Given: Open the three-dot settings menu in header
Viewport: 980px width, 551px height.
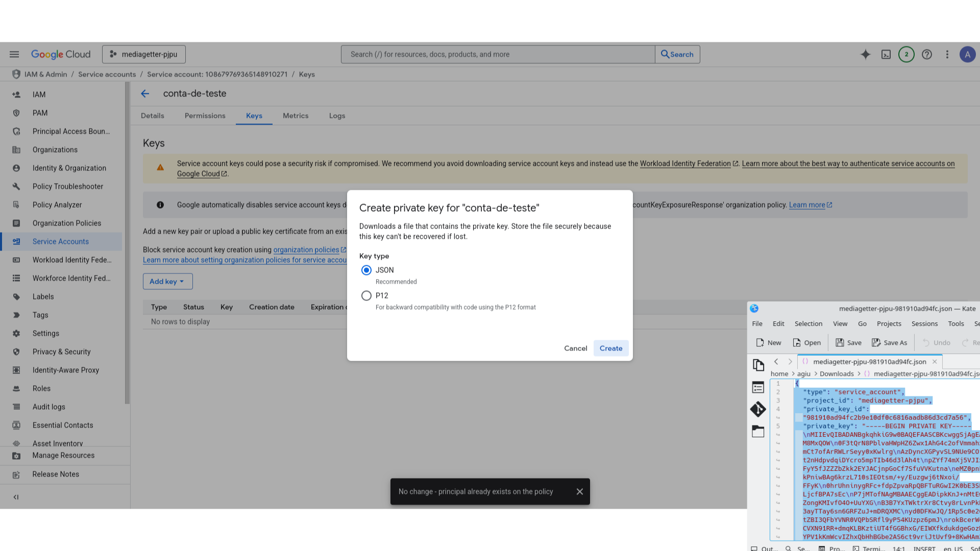Looking at the screenshot, I should pyautogui.click(x=947, y=55).
